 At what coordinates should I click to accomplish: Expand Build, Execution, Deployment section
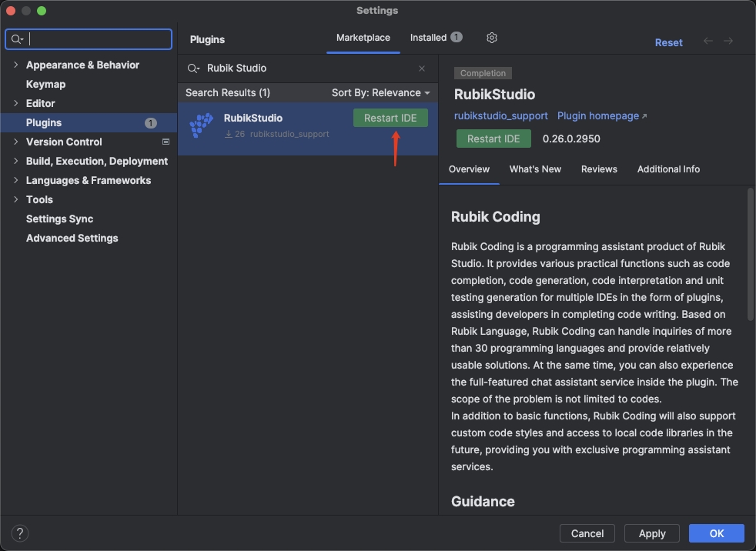pyautogui.click(x=16, y=161)
